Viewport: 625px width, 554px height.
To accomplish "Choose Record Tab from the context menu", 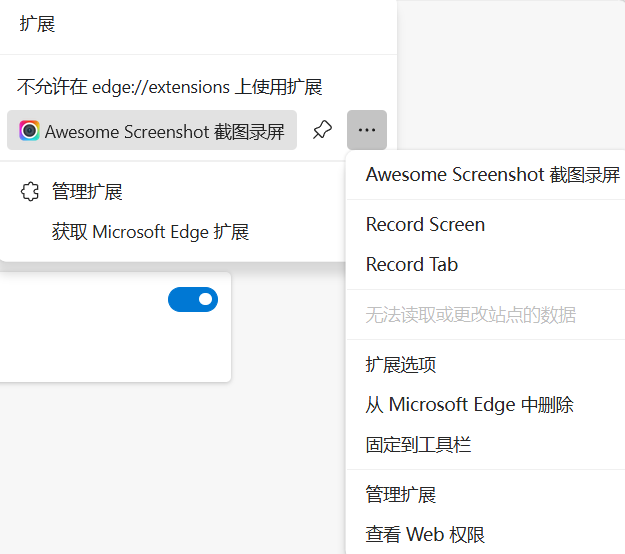I will coord(411,265).
